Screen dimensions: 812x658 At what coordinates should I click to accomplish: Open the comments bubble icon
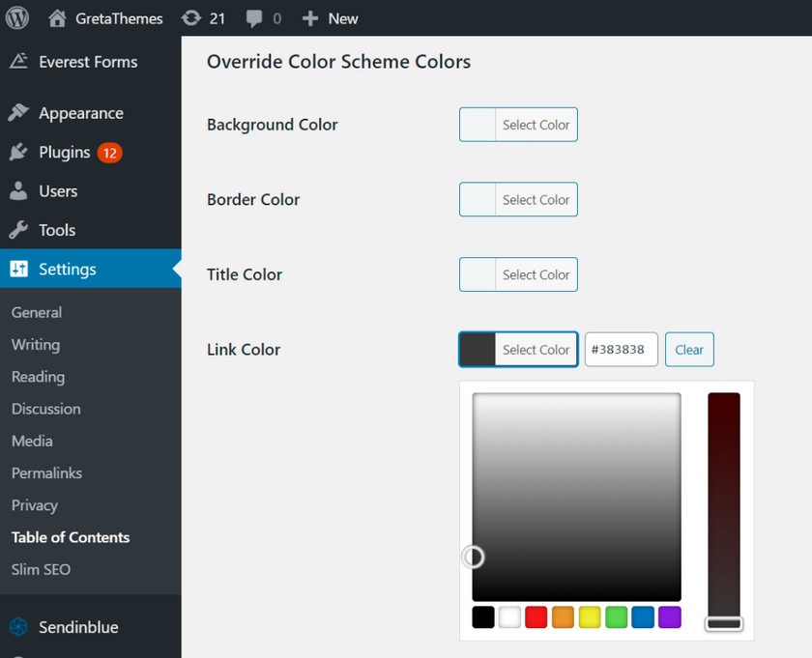[254, 19]
